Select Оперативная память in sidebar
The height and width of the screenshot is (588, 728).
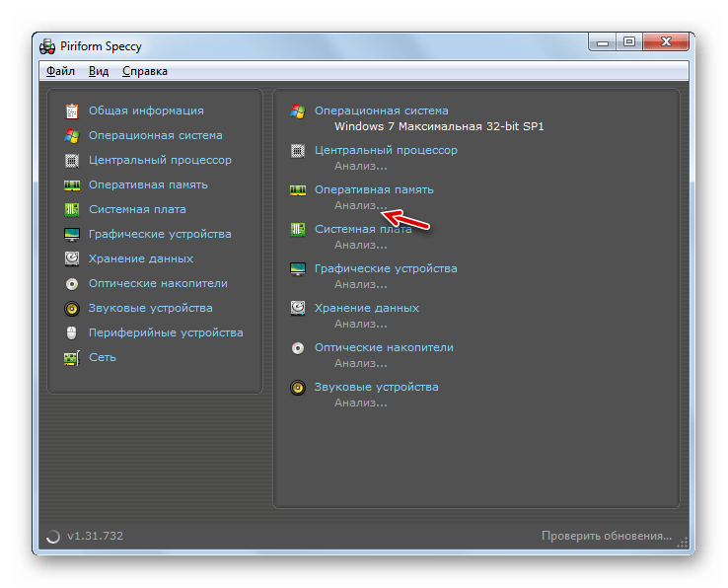coord(148,184)
